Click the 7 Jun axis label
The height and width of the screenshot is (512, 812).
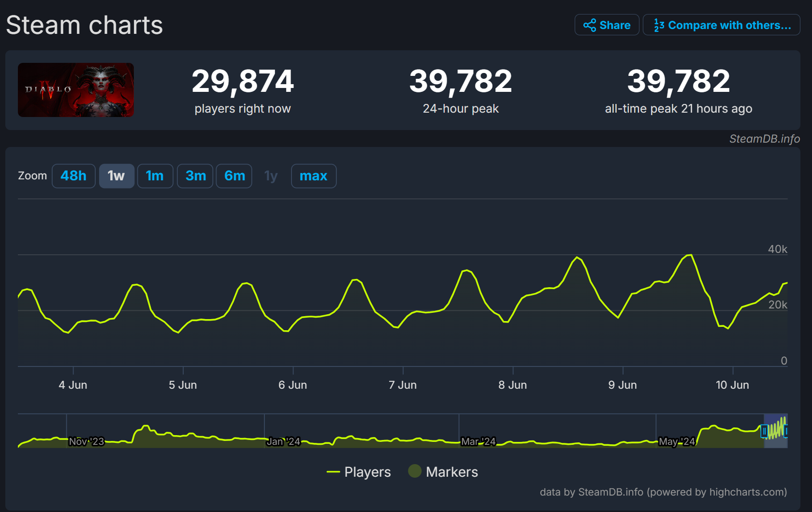coord(403,385)
